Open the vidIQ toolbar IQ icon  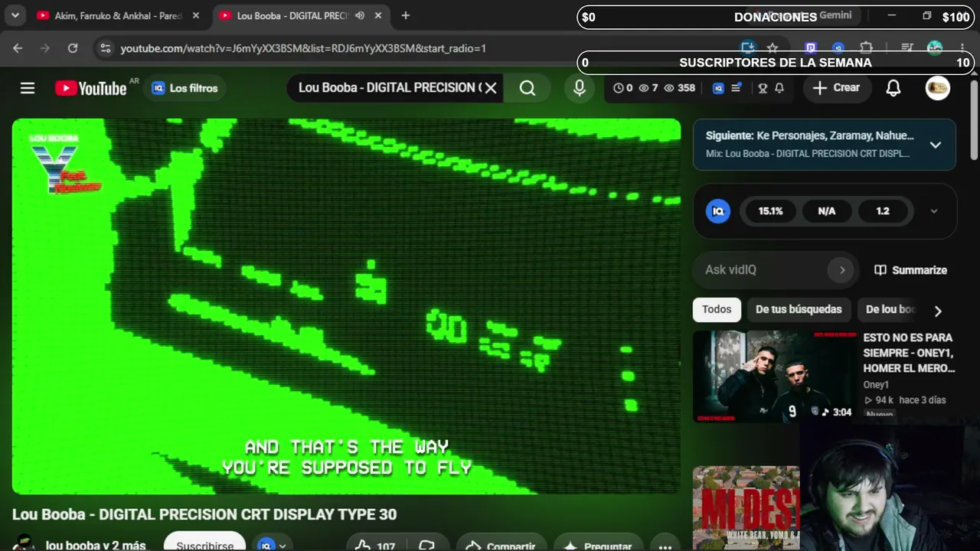click(718, 88)
